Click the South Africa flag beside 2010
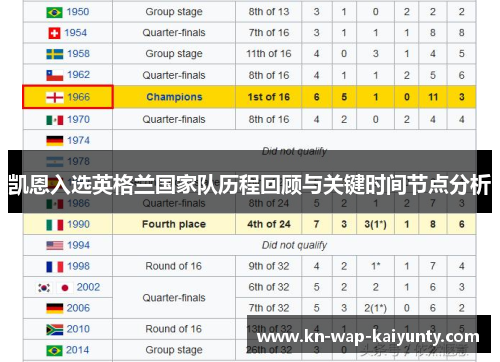Screen dimensions: 500x362 coord(54,329)
